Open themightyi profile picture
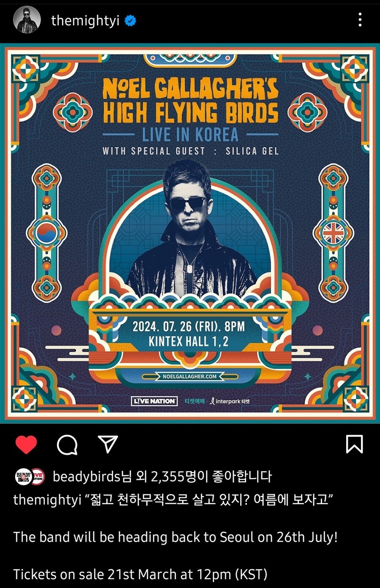 27,20
